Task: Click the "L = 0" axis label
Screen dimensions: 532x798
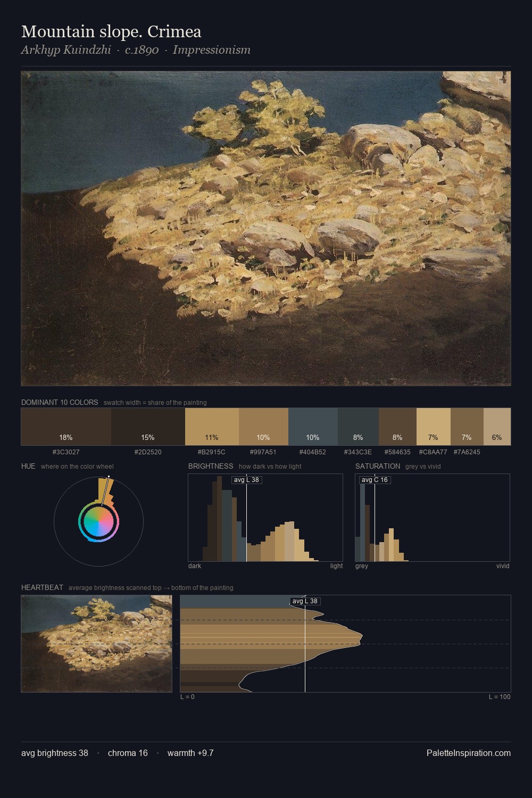Action: (187, 697)
